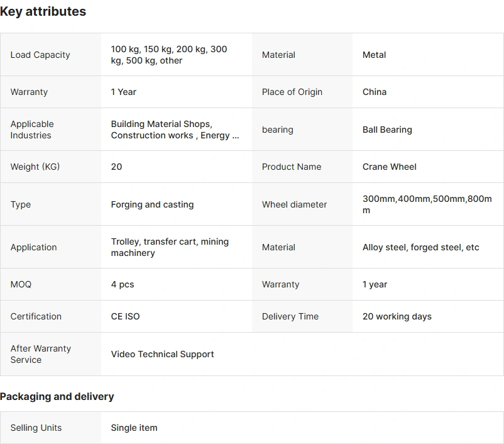
Task: Select the "Place of Origin" label
Action: [x=292, y=92]
